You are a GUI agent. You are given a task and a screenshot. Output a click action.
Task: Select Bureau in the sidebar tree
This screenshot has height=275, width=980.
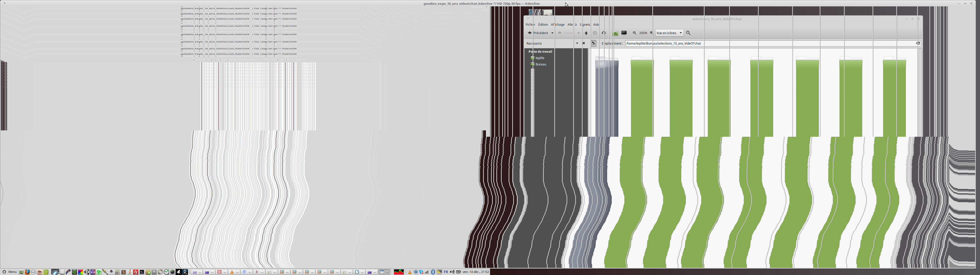pyautogui.click(x=541, y=65)
